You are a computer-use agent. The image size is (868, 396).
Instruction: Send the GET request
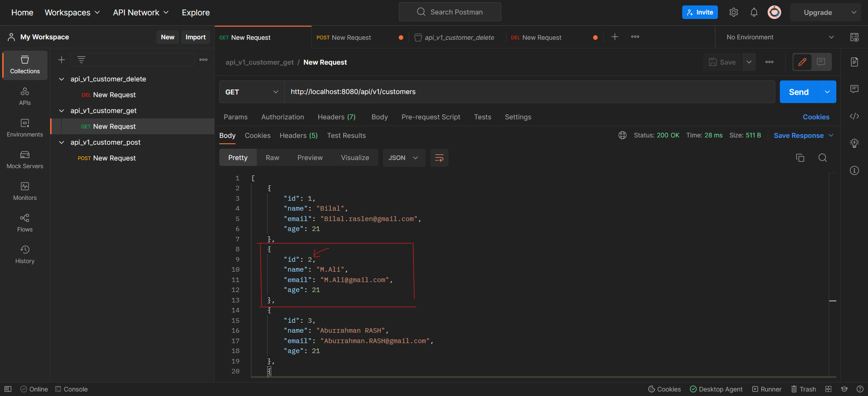click(799, 92)
